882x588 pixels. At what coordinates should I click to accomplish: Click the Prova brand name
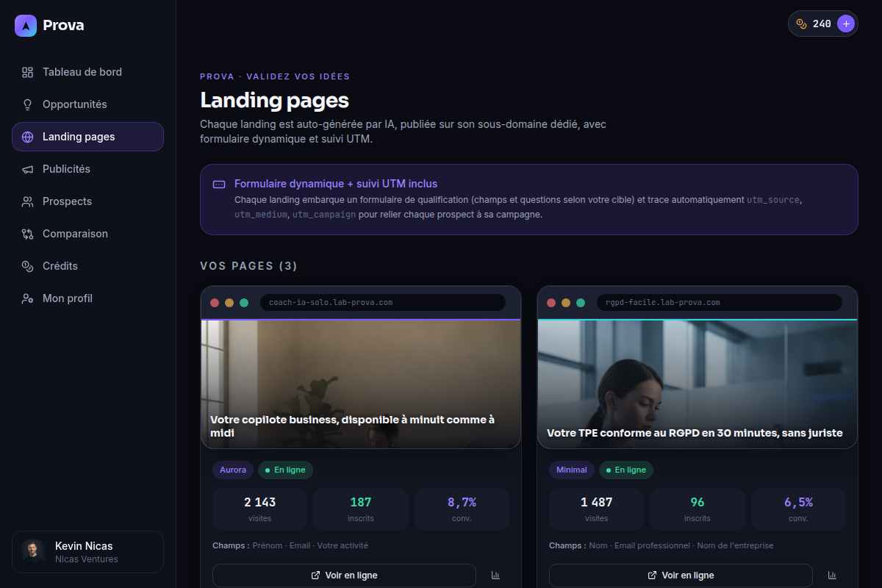(x=63, y=26)
